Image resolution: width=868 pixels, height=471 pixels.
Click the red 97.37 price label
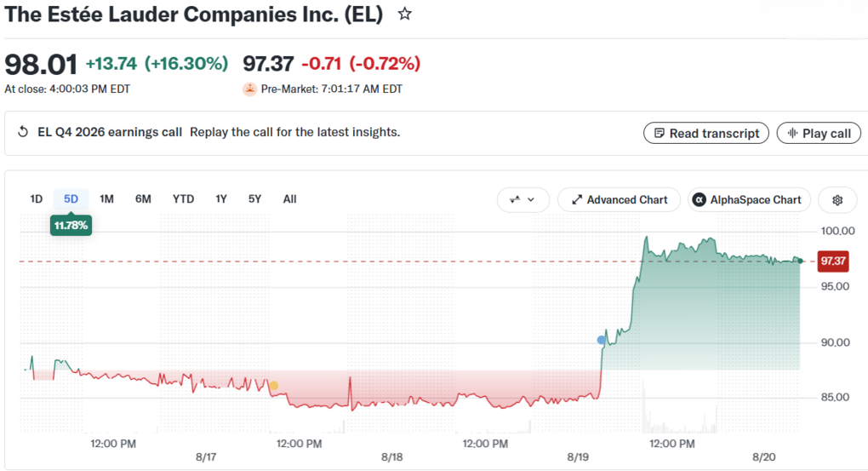click(x=833, y=261)
